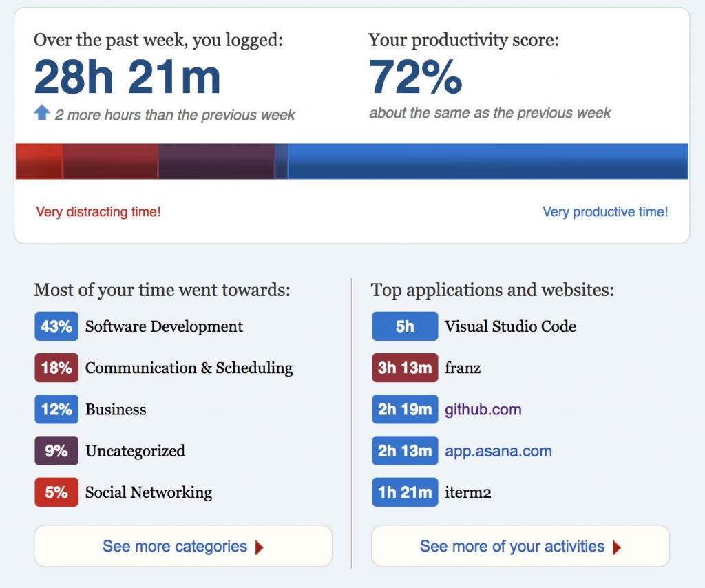
Task: Select the 5h Visual Studio Code badge
Action: pyautogui.click(x=405, y=326)
